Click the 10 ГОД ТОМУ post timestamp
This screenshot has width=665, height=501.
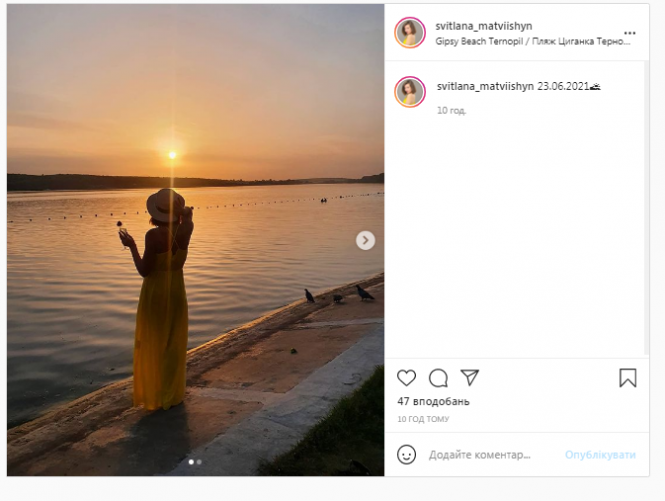click(x=423, y=420)
